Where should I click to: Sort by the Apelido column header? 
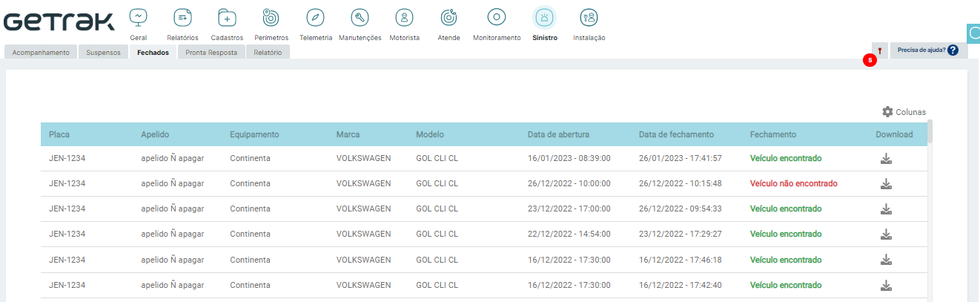156,135
